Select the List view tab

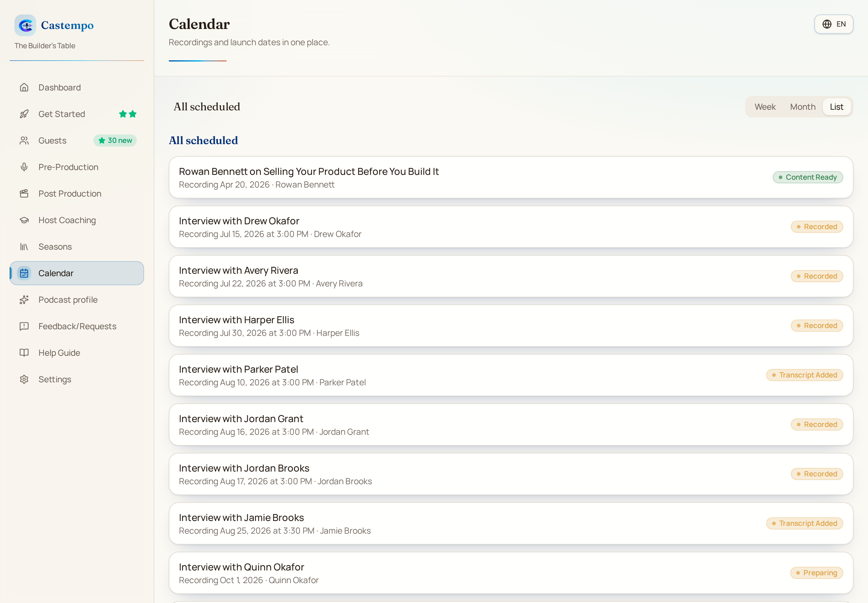836,107
